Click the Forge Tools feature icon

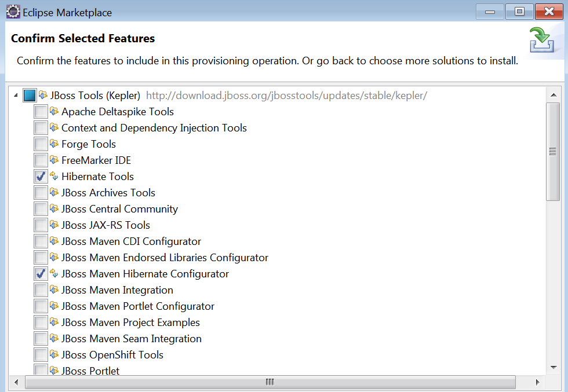tap(53, 144)
